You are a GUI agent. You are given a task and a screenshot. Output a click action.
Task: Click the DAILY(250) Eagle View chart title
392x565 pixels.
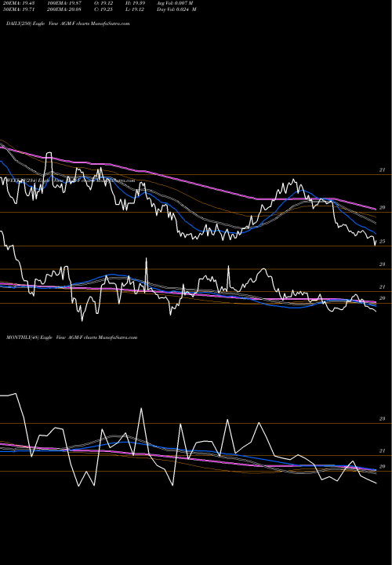pos(67,24)
